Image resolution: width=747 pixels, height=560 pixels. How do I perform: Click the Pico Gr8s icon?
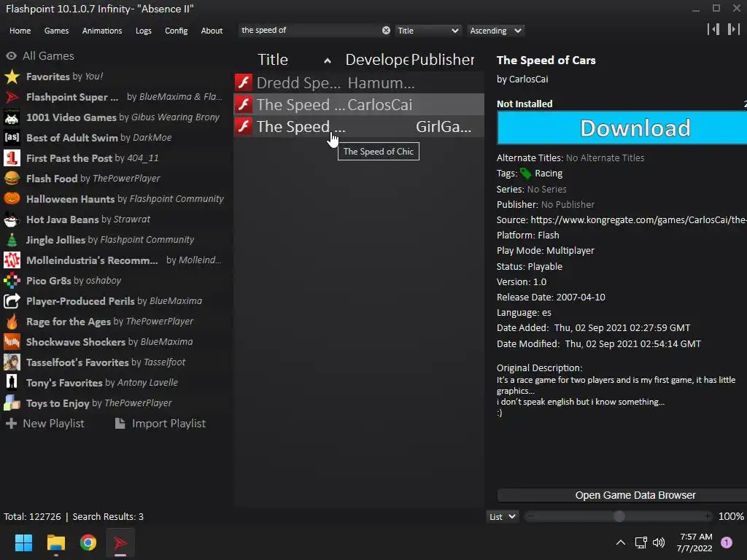coord(12,281)
